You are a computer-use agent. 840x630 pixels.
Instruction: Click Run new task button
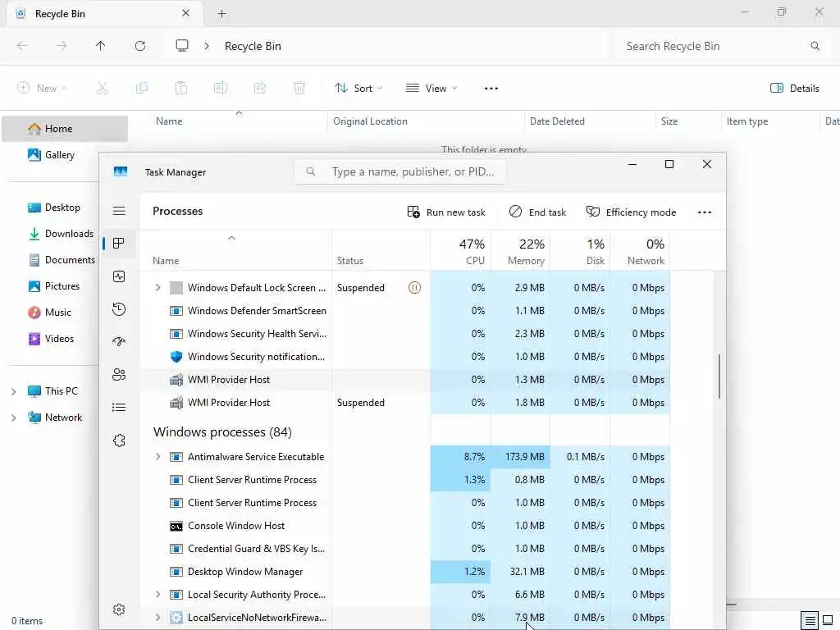pos(445,212)
